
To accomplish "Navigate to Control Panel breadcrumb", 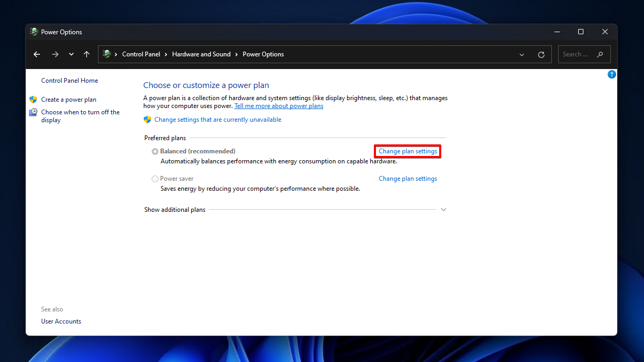I will point(141,54).
